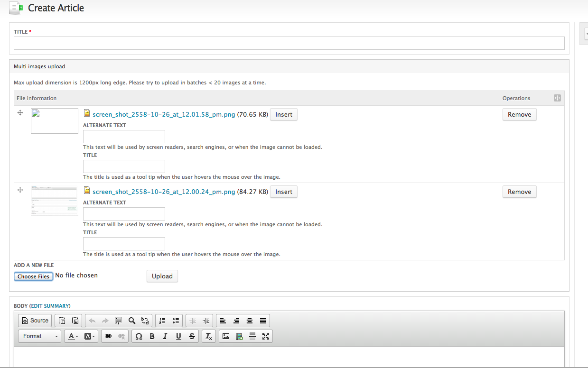
Task: Insert a bulleted list in the body
Action: click(x=176, y=321)
